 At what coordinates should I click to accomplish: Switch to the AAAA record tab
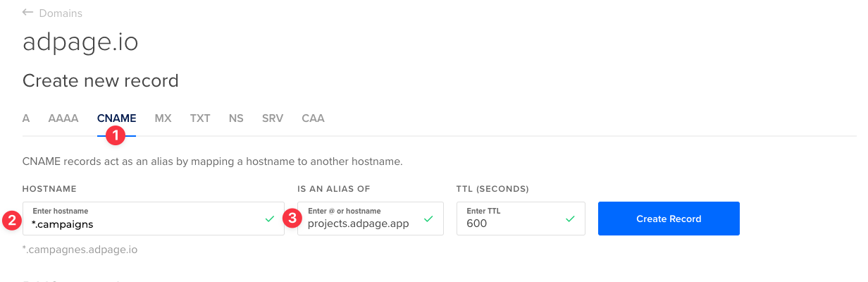(63, 118)
